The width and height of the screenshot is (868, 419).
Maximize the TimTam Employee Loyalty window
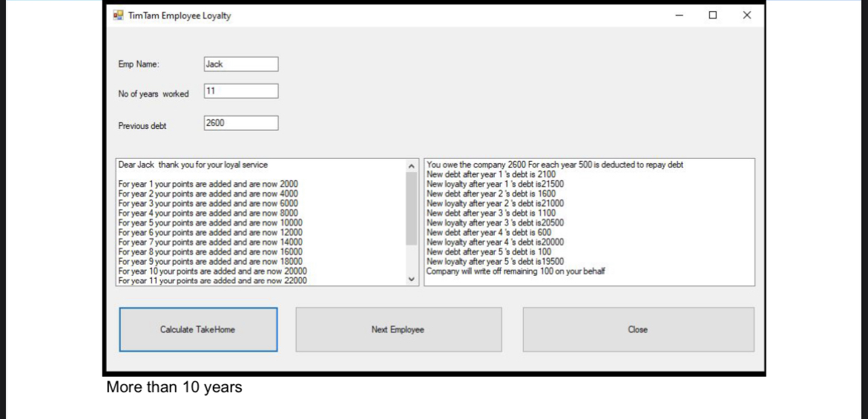713,16
